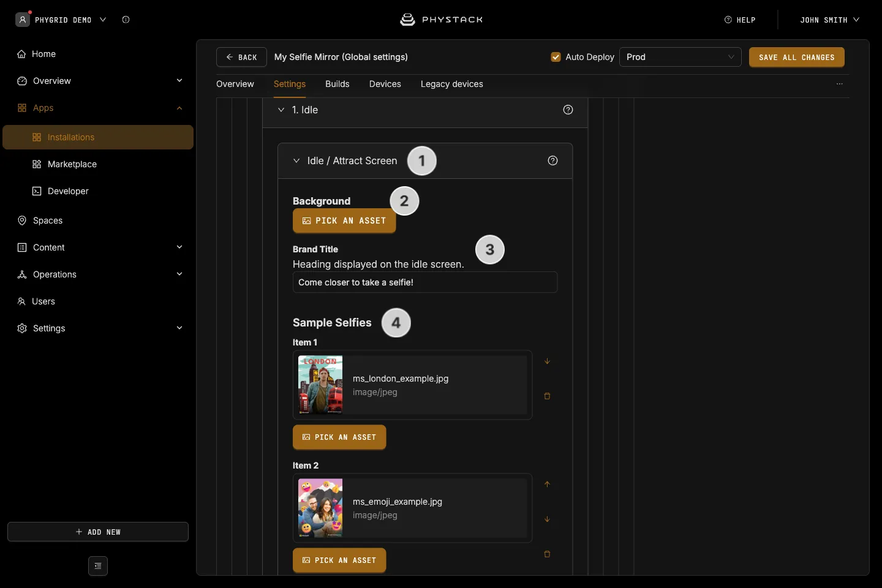The width and height of the screenshot is (882, 588).
Task: Click the three-dots more options icon
Action: tap(840, 84)
